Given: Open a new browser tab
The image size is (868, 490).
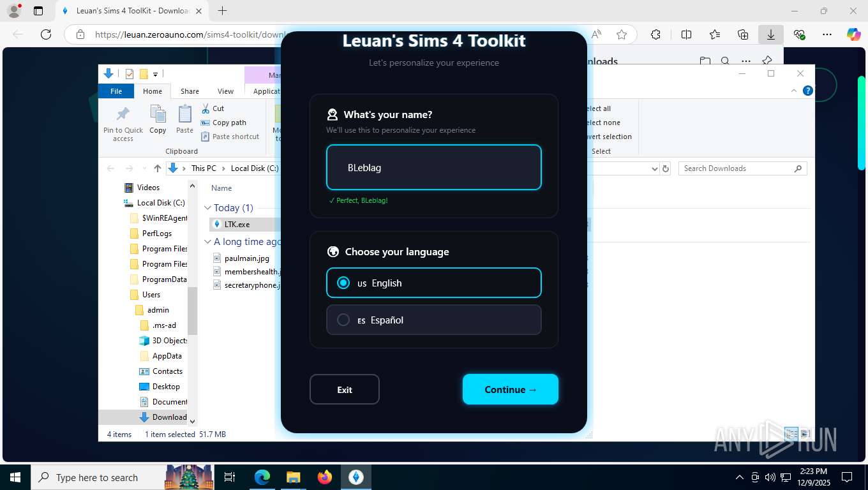Looking at the screenshot, I should click(x=222, y=11).
